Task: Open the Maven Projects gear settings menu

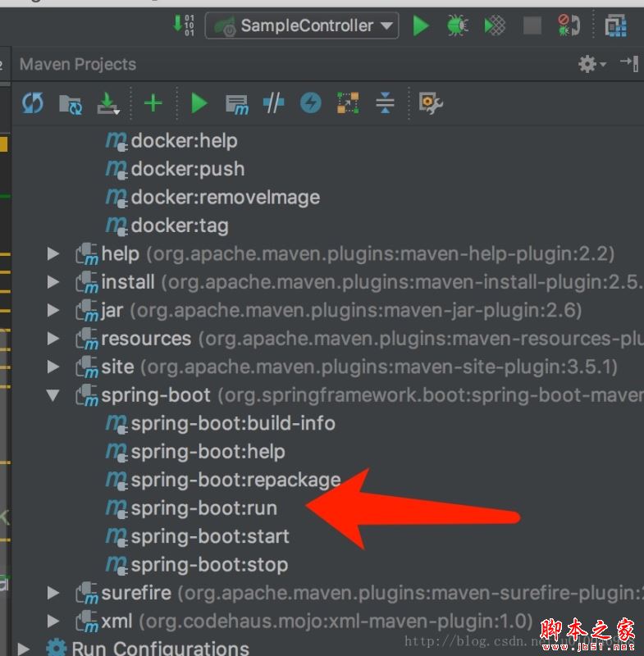Action: coord(591,64)
